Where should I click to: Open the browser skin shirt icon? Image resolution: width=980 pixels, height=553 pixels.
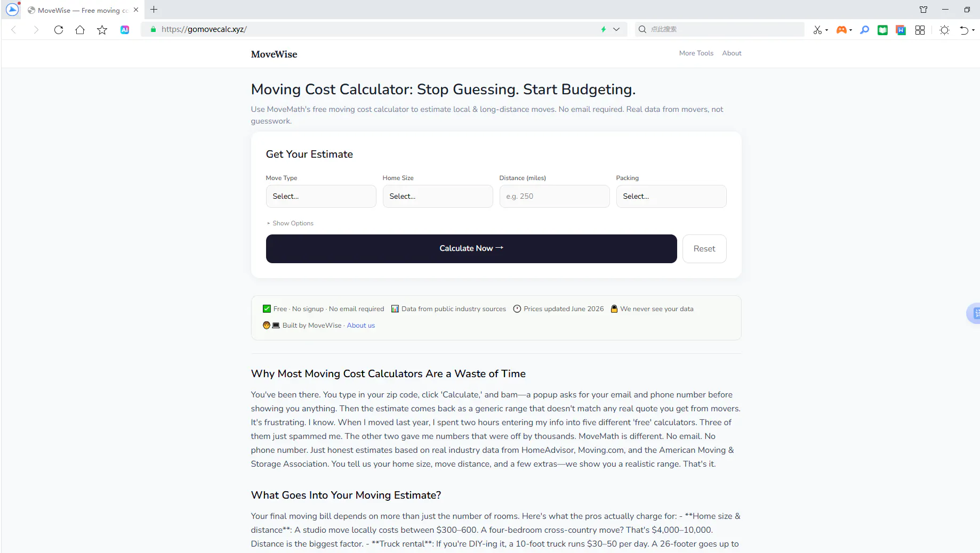[x=923, y=10]
